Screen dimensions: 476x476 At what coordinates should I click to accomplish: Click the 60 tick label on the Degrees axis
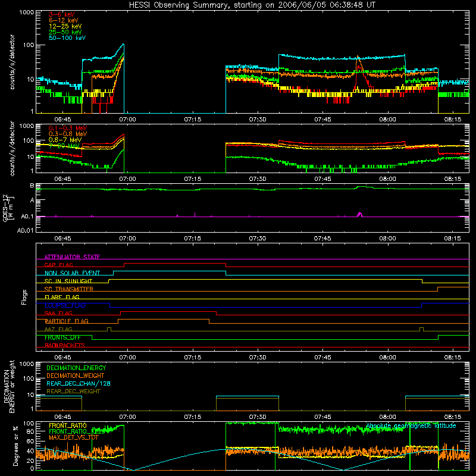(30, 441)
